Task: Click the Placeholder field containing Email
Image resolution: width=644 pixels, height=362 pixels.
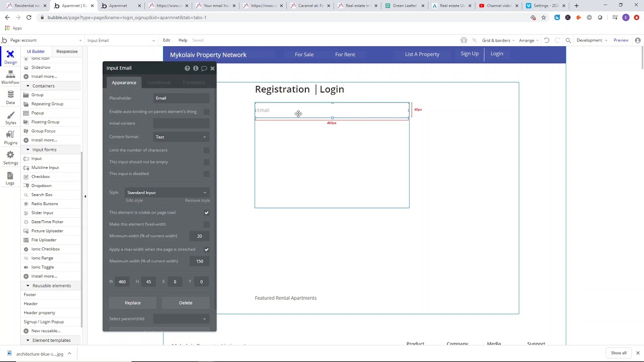Action: [x=181, y=98]
